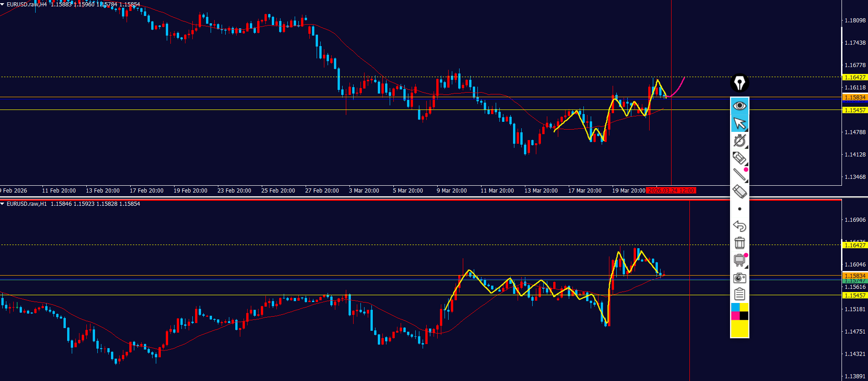The height and width of the screenshot is (381, 868).
Task: Expand the EURUSD.raw,H1 chart title arrow
Action: pyautogui.click(x=3, y=204)
